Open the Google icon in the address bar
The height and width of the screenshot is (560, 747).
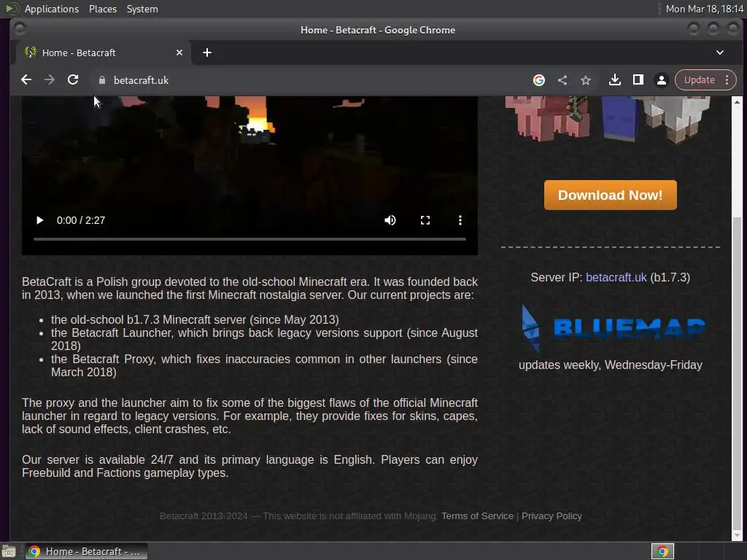pyautogui.click(x=539, y=80)
